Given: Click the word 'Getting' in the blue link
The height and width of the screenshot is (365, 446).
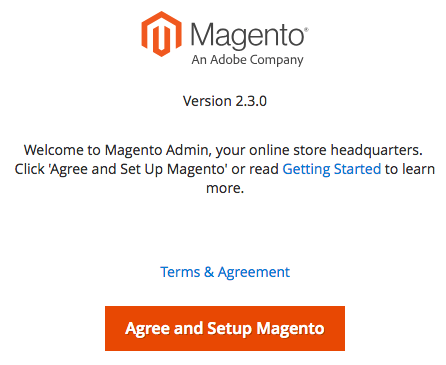Looking at the screenshot, I should [x=306, y=169].
